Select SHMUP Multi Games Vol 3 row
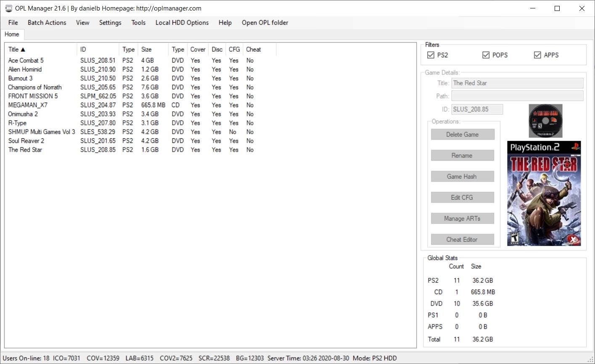 [x=140, y=132]
